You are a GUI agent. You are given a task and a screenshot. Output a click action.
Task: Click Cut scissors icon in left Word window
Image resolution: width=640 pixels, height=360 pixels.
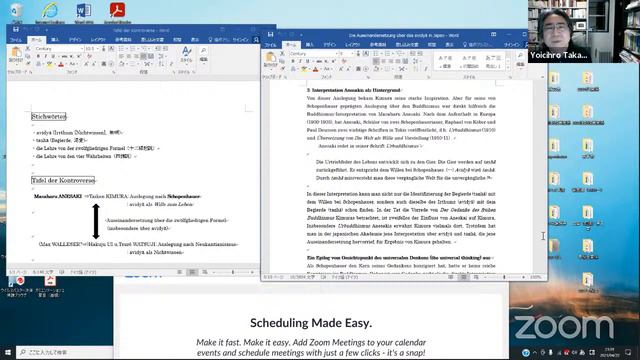pos(28,49)
